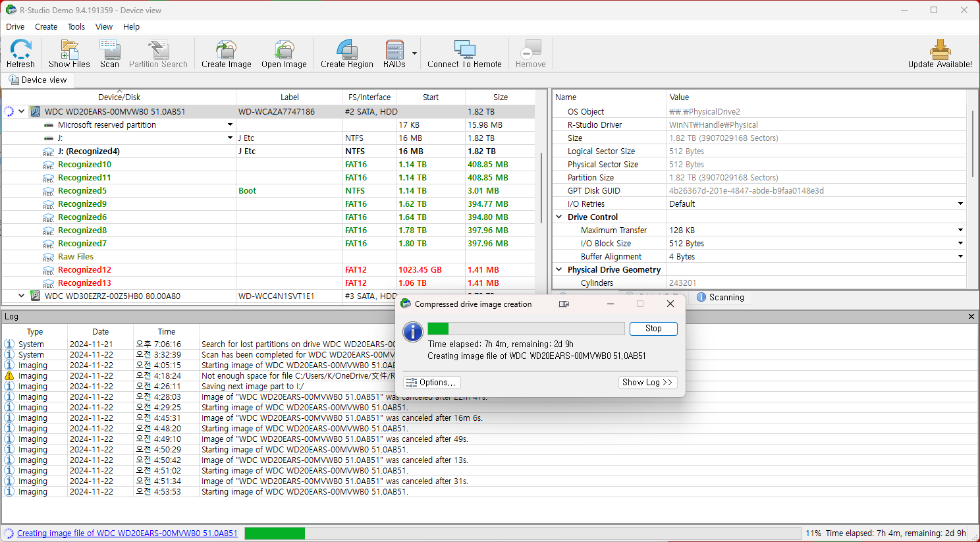Switch to the Scanning tab
Image resolution: width=980 pixels, height=542 pixels.
pyautogui.click(x=720, y=297)
